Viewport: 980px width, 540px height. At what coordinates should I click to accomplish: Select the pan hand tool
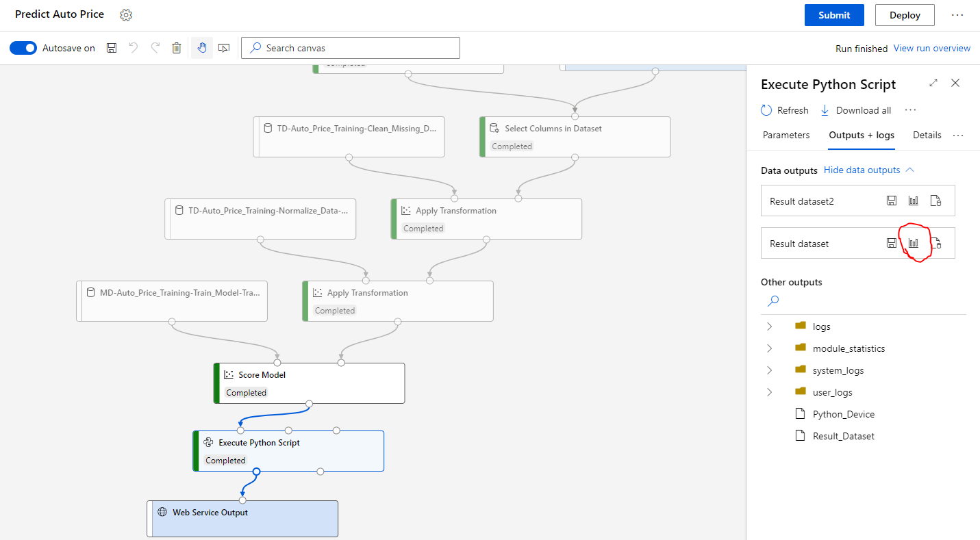201,48
